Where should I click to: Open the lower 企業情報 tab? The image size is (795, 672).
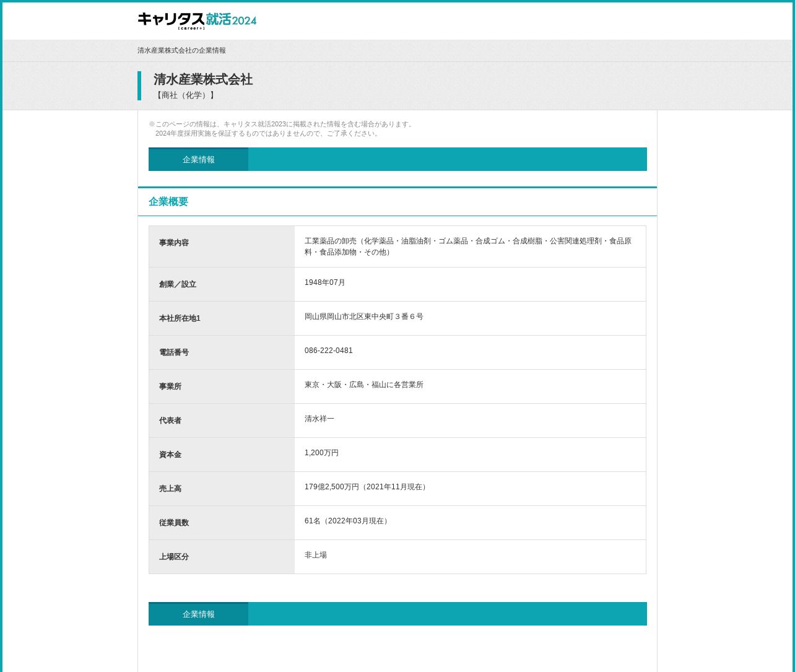click(198, 614)
